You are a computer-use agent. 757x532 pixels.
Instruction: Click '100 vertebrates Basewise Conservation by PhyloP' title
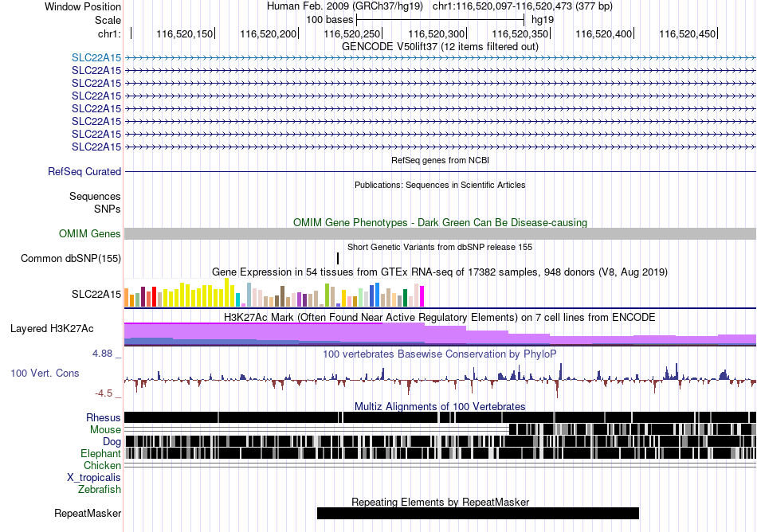(x=440, y=354)
